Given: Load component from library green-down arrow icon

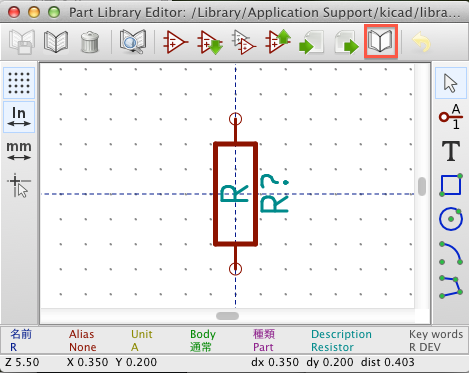Looking at the screenshot, I should (x=210, y=42).
